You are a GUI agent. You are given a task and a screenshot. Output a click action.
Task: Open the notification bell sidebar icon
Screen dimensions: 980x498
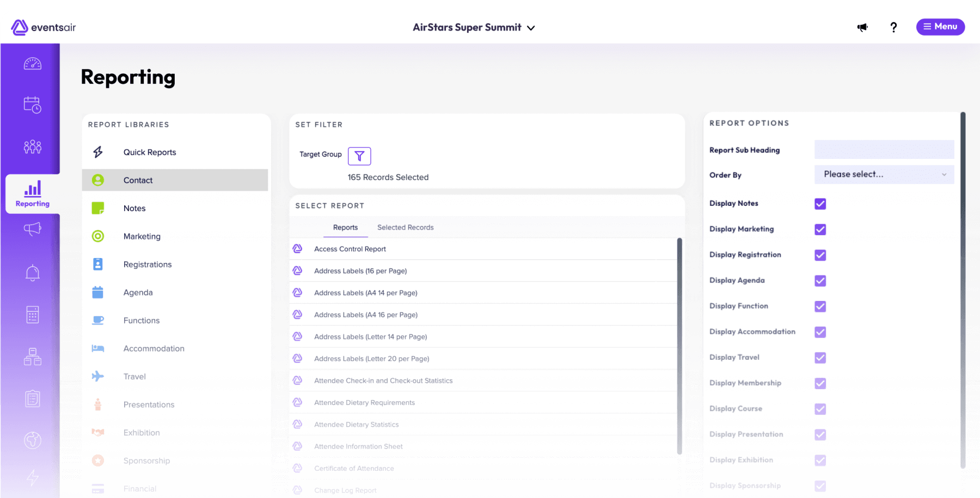pyautogui.click(x=32, y=273)
